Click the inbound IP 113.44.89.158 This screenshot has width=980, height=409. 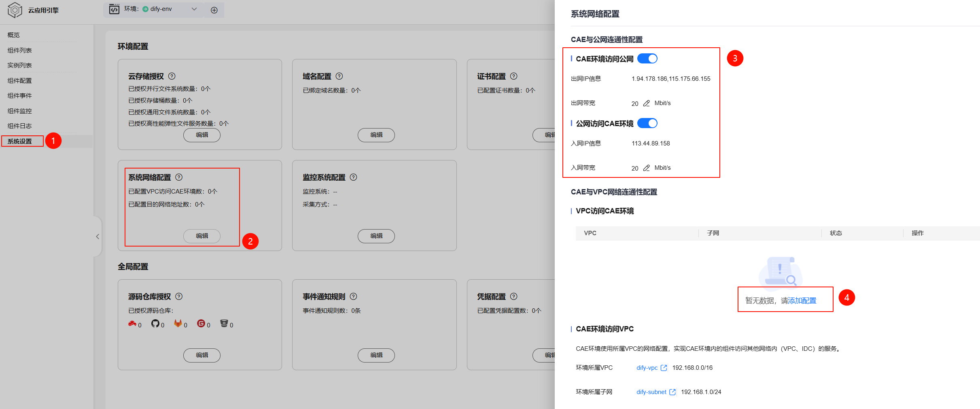click(651, 143)
